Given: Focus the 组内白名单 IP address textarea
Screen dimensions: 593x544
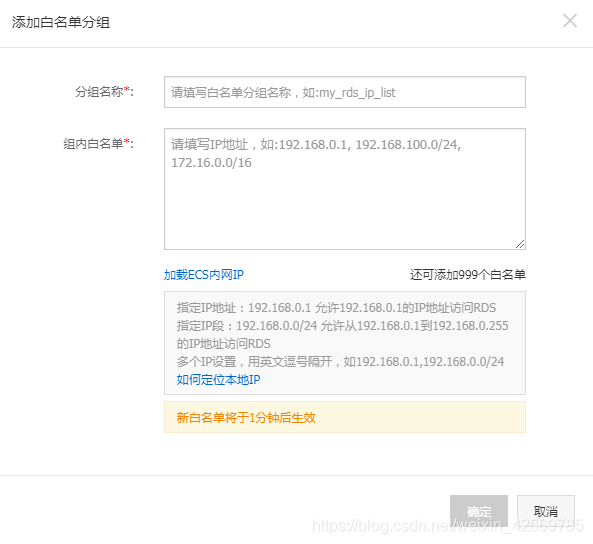Looking at the screenshot, I should (x=345, y=189).
